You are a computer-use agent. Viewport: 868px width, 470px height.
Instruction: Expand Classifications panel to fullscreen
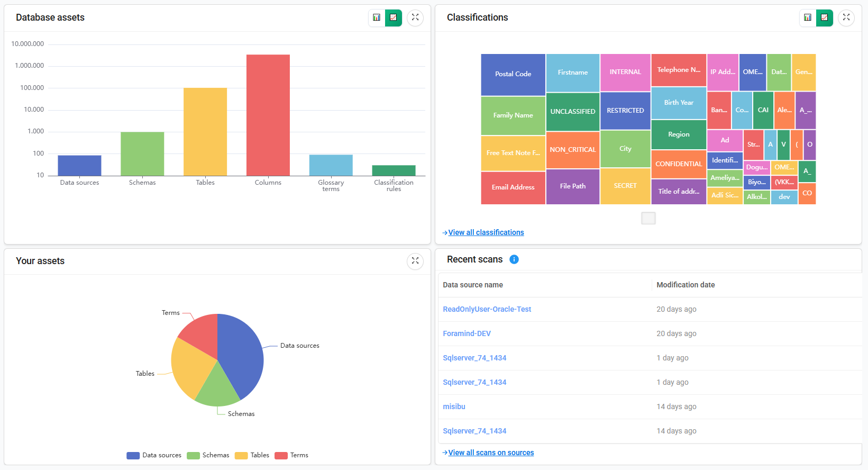click(x=846, y=17)
